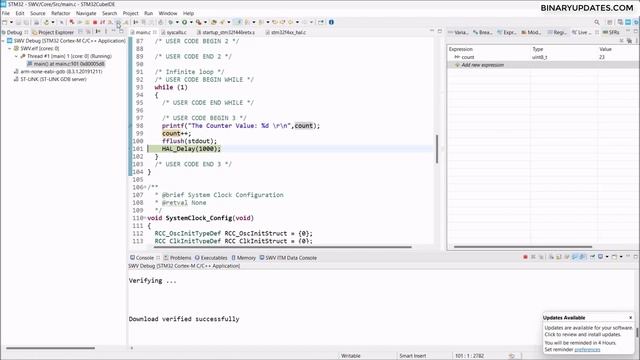Maximize the editor area icon
The height and width of the screenshot is (360, 640).
440,31
